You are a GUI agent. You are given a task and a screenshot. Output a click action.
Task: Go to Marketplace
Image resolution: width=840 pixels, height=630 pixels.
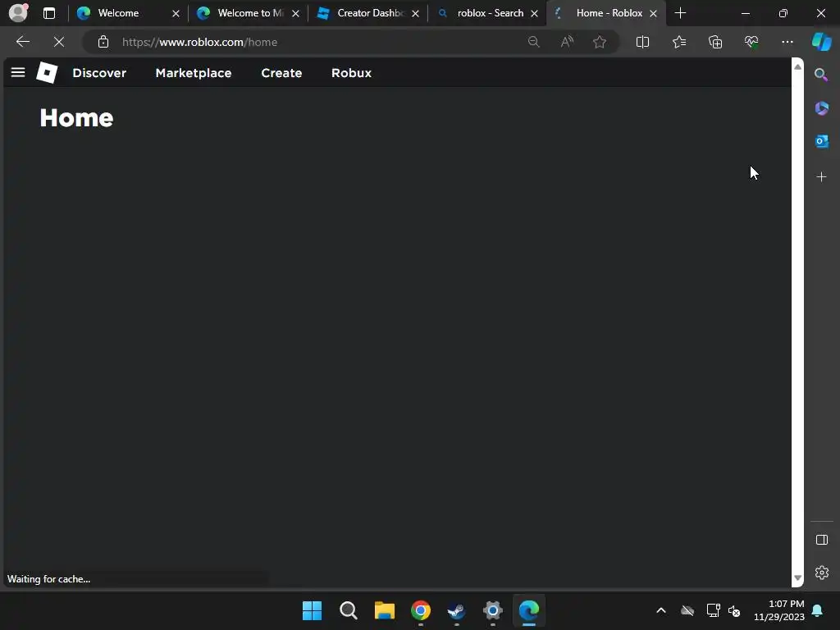[194, 73]
